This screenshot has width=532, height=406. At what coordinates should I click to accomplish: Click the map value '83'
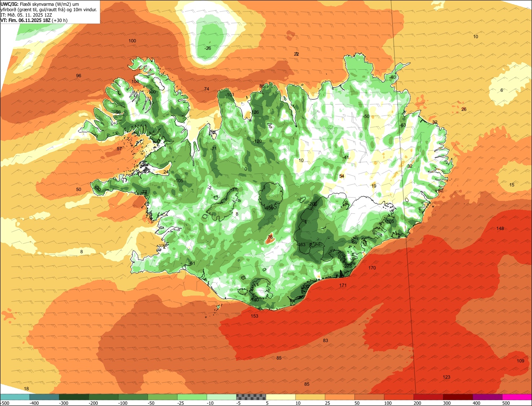point(325,340)
